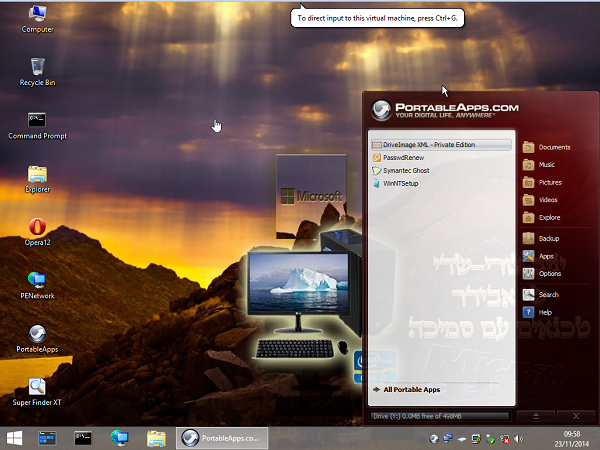
Task: Open the Documents folder in PortableApps
Action: tap(546, 147)
